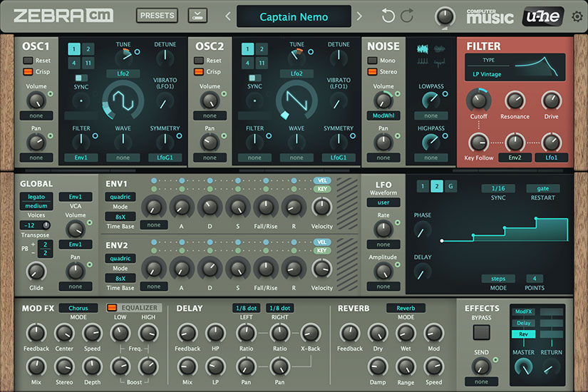Click the save preset icon
The height and width of the screenshot is (392, 588).
click(197, 16)
